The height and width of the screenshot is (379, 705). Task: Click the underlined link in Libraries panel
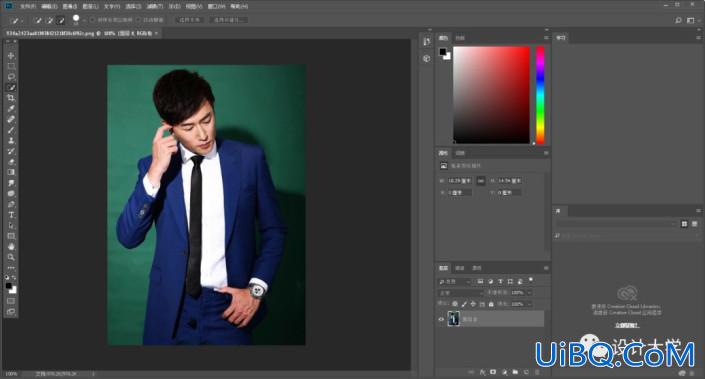pyautogui.click(x=627, y=325)
